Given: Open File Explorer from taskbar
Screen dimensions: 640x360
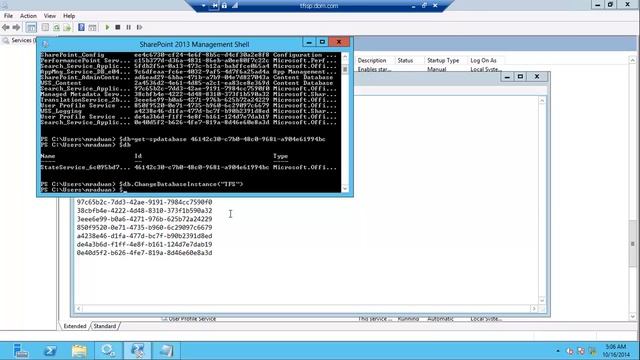Looking at the screenshot, I should pyautogui.click(x=79, y=351).
